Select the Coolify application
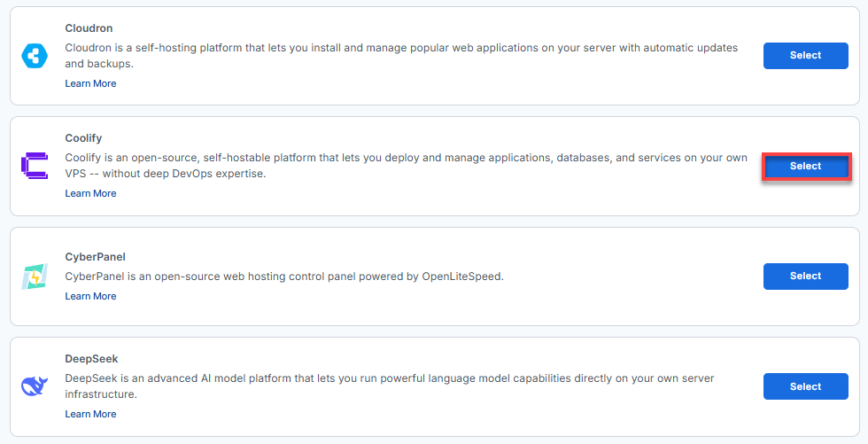The image size is (868, 444). (805, 166)
